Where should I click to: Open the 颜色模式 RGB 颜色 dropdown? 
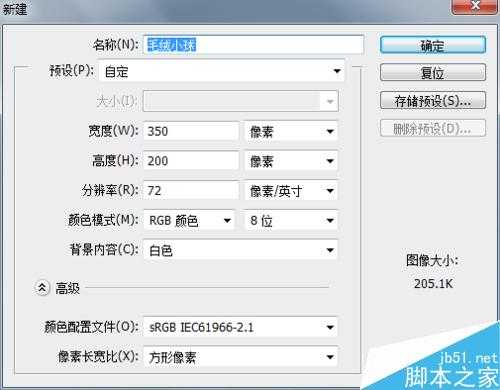pos(189,220)
